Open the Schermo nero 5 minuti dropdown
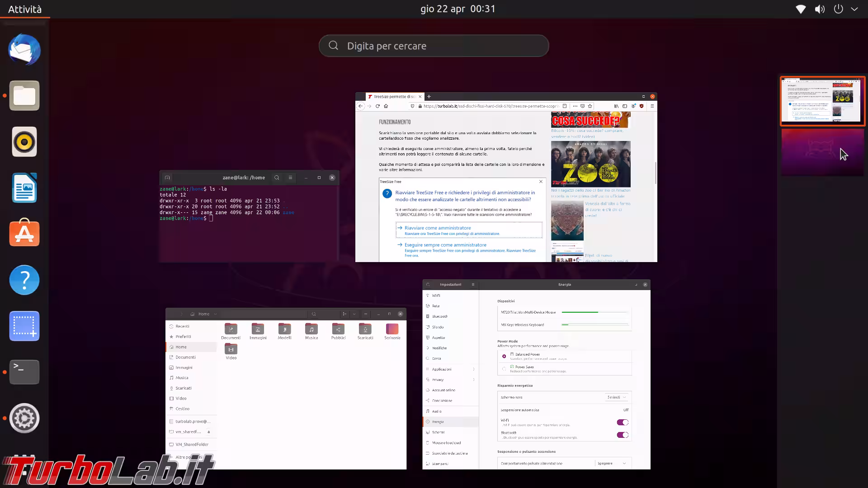Image resolution: width=868 pixels, height=488 pixels. point(617,397)
